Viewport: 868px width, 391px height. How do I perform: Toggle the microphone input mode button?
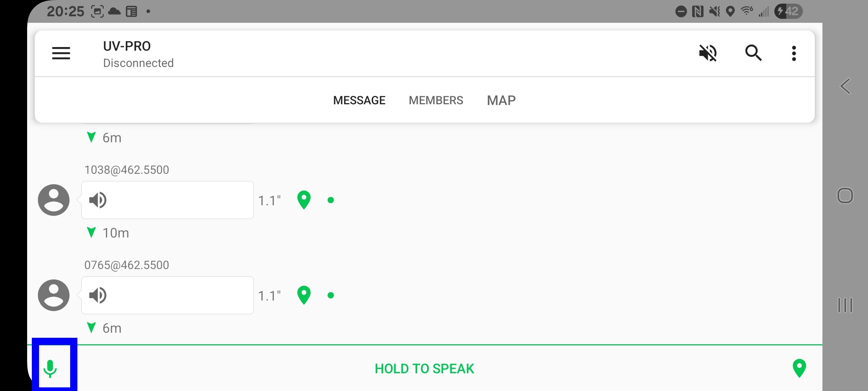(x=51, y=368)
